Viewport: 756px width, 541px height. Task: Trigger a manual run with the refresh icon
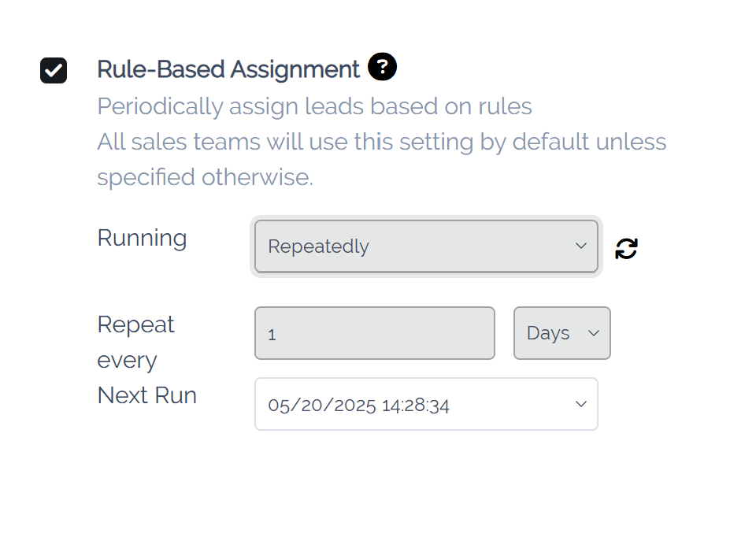626,248
